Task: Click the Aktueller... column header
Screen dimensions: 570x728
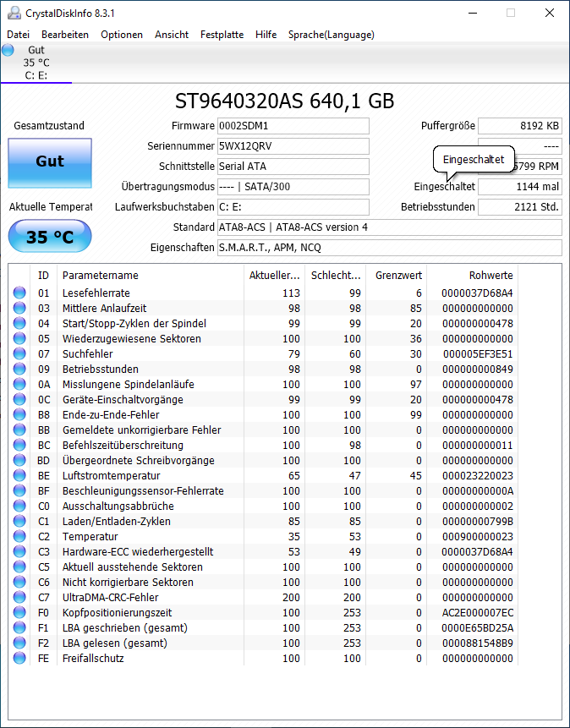Action: tap(274, 275)
